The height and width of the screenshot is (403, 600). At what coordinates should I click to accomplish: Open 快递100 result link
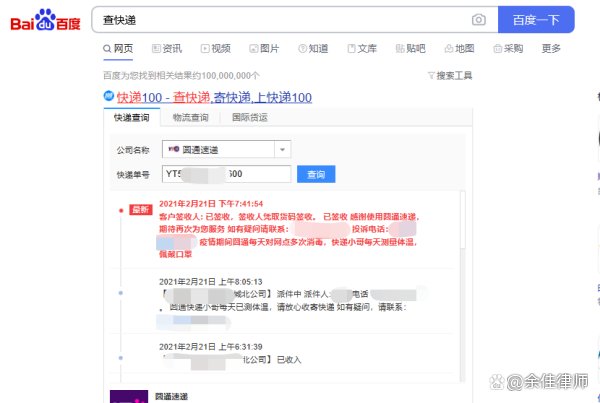(214, 98)
